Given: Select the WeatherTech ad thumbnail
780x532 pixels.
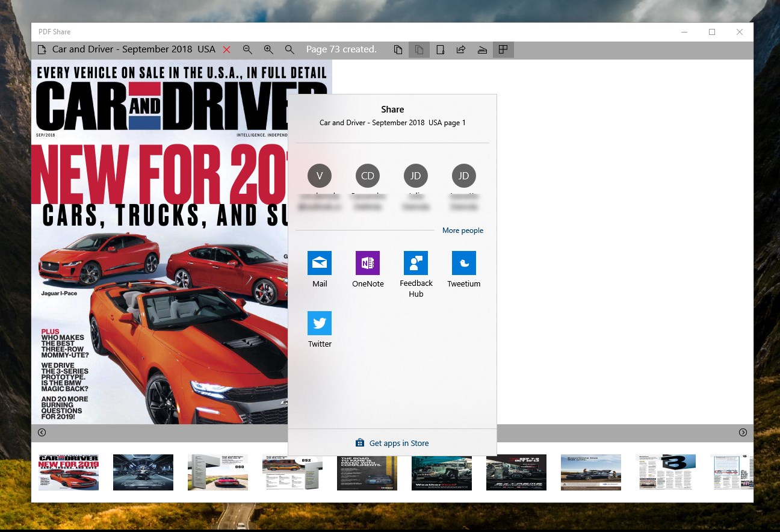Looking at the screenshot, I should (x=442, y=472).
